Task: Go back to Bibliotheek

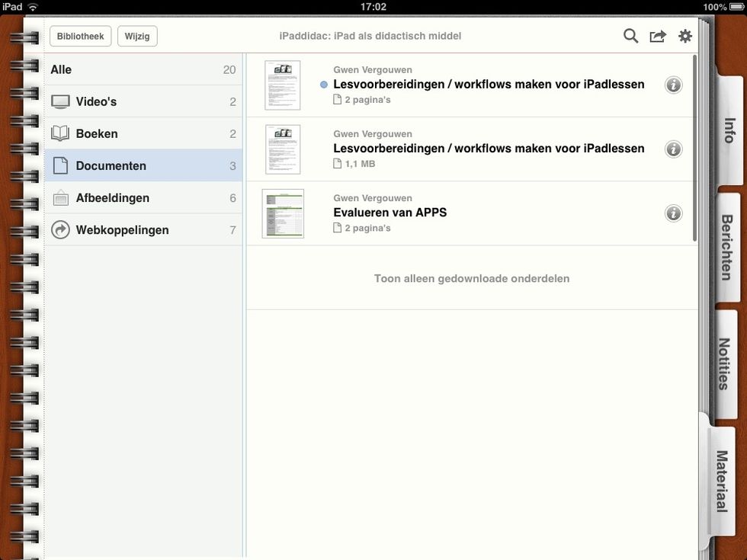Action: point(81,37)
